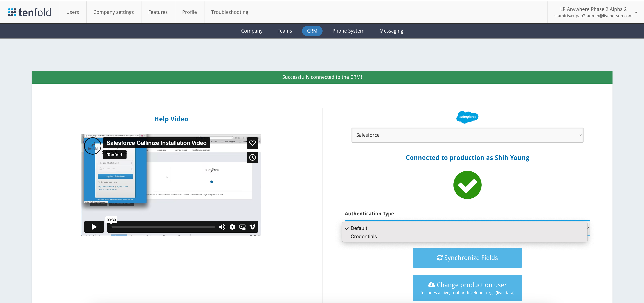Click Synchronize Fields button
Image resolution: width=644 pixels, height=303 pixels.
pos(467,257)
